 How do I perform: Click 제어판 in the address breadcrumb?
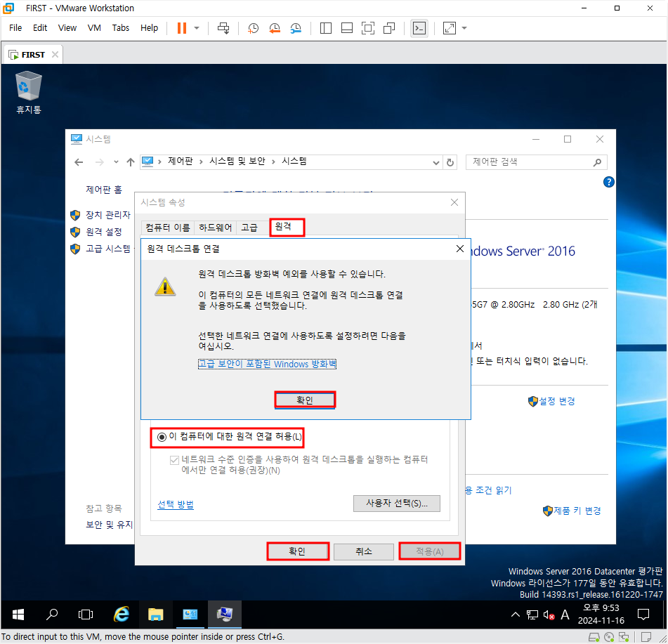(181, 161)
